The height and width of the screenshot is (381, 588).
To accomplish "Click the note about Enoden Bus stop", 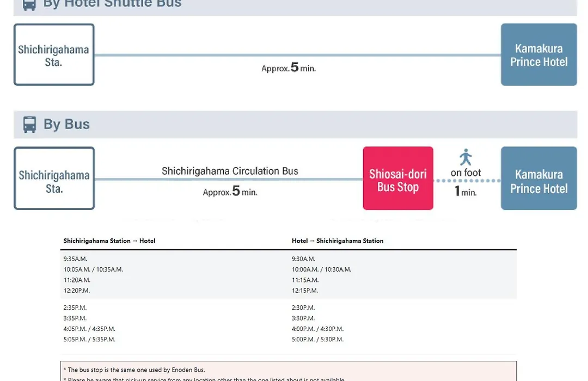I will tap(134, 370).
